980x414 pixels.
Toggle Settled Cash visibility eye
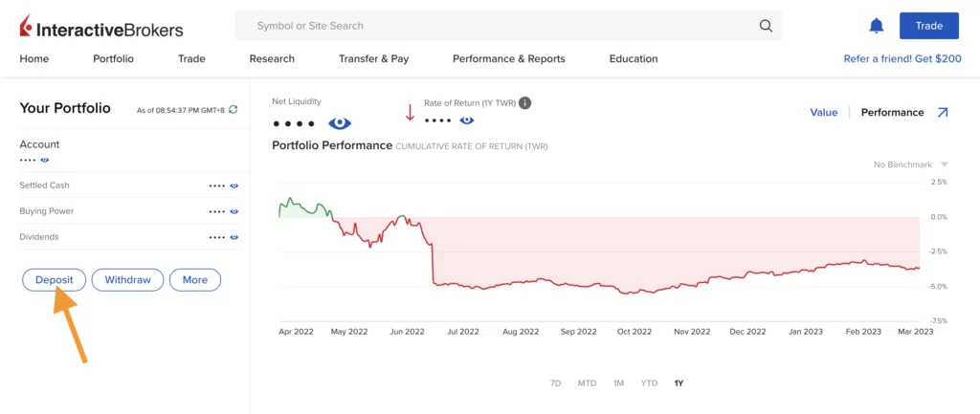[234, 185]
